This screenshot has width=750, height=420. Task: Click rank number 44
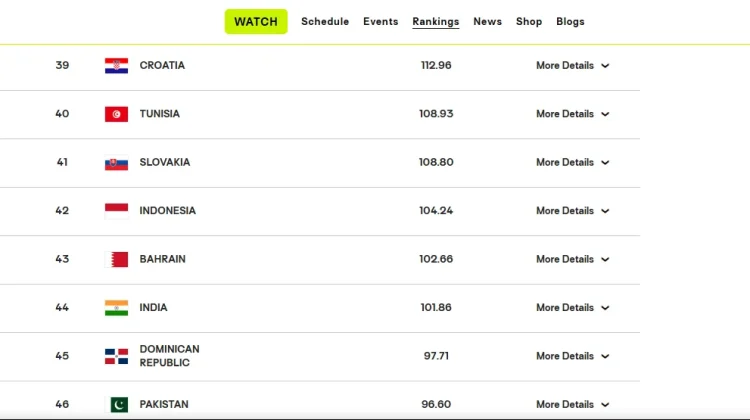pos(62,308)
